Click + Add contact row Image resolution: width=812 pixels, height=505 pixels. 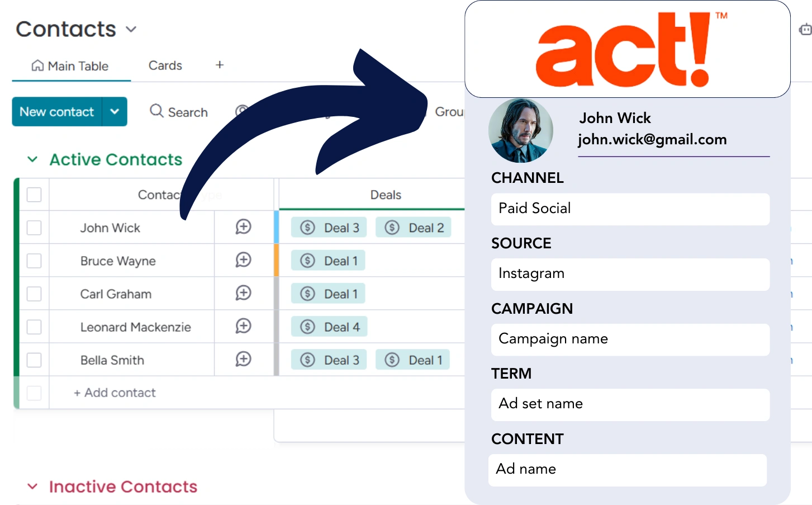115,393
